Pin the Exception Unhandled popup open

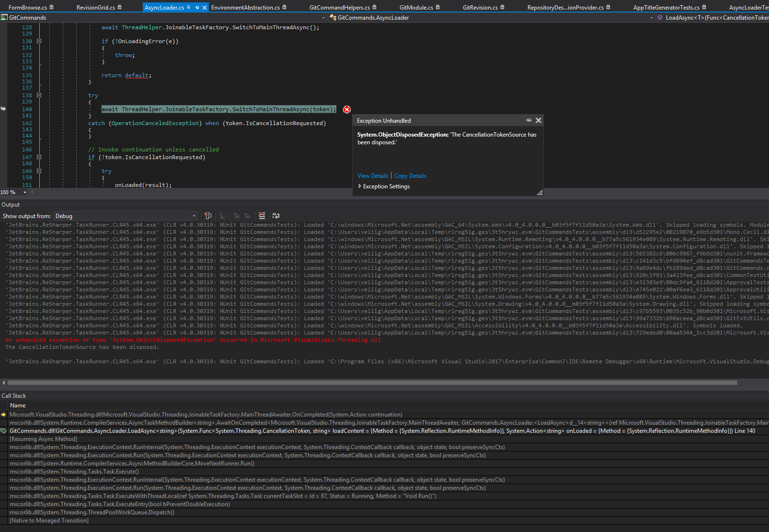528,120
